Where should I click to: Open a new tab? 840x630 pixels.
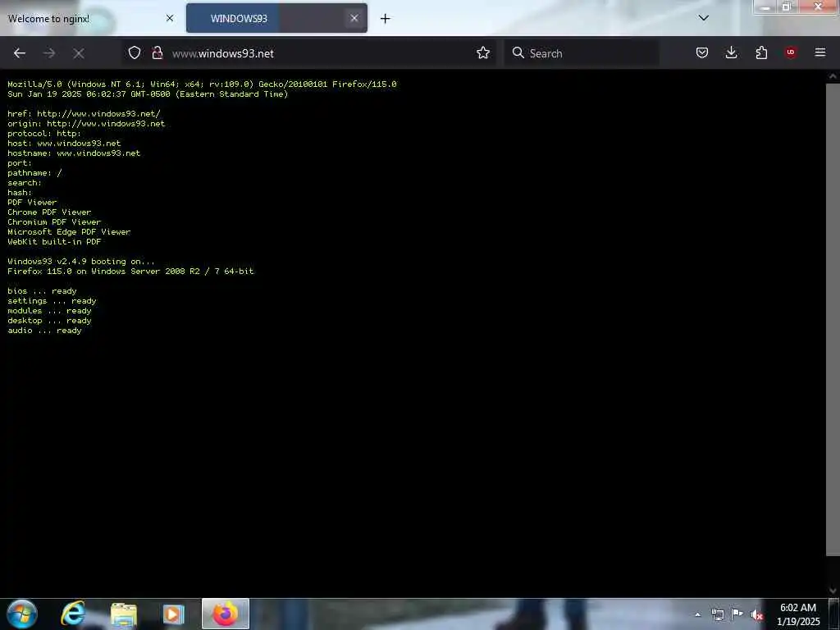386,19
